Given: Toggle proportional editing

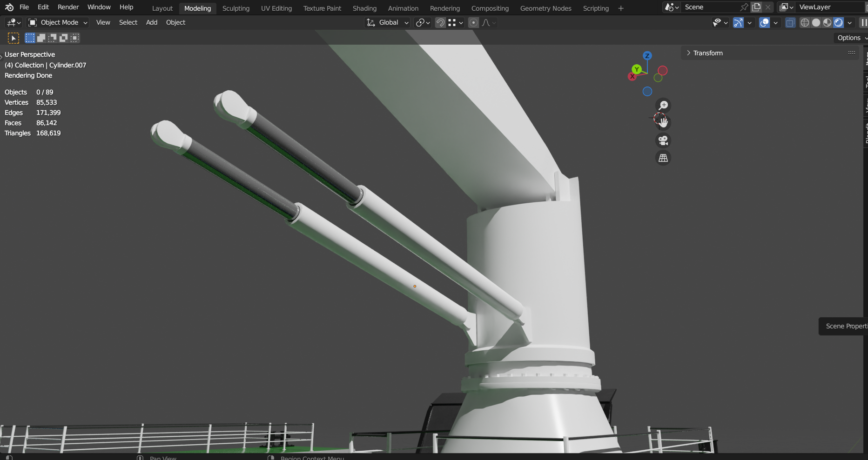Looking at the screenshot, I should [x=473, y=22].
